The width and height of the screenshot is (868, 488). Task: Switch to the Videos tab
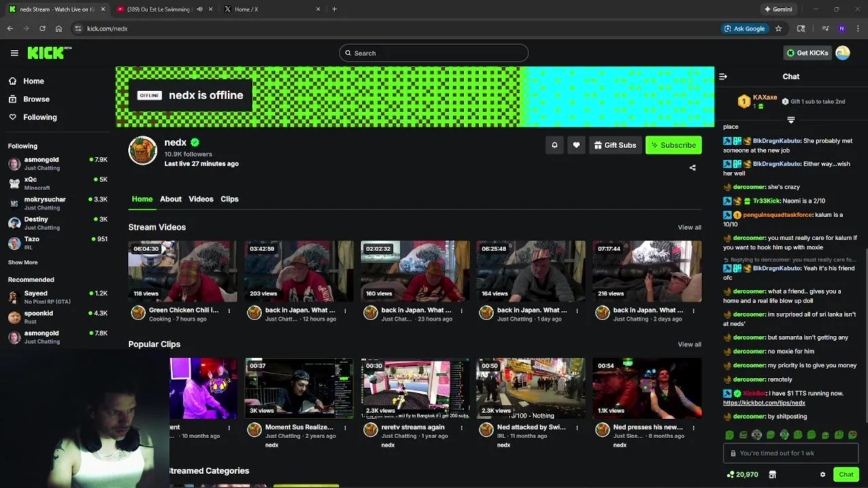click(201, 199)
